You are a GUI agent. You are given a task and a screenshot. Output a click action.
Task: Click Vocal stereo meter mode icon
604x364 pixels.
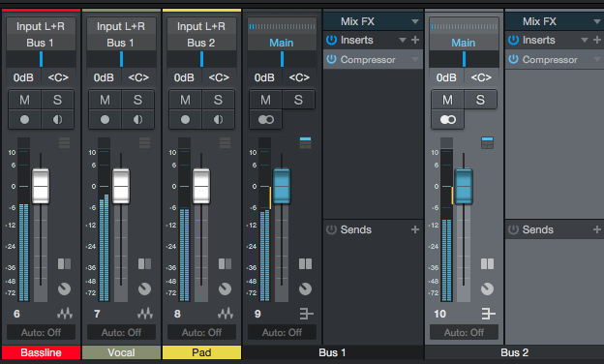[x=145, y=264]
